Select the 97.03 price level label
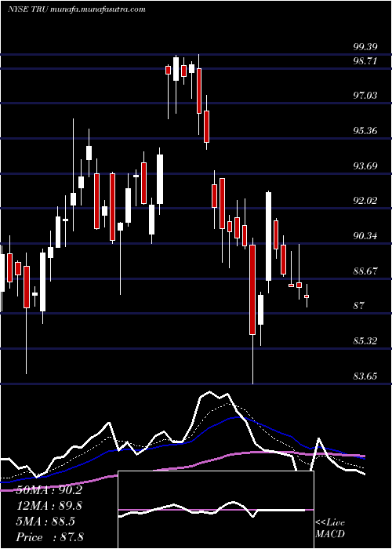Image resolution: width=392 pixels, height=549 pixels. pos(365,95)
